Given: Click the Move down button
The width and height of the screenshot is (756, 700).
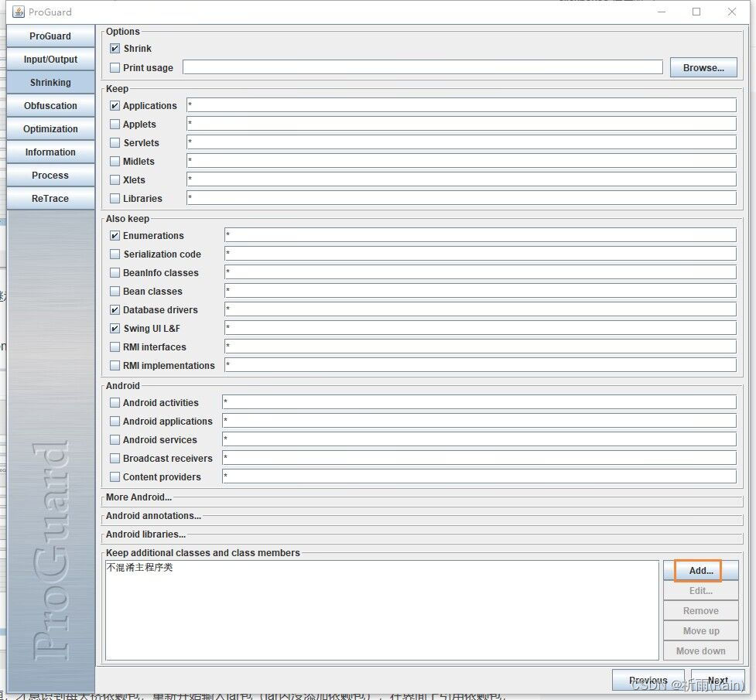Looking at the screenshot, I should pos(700,650).
